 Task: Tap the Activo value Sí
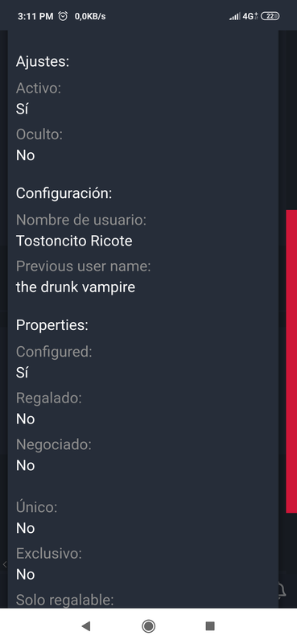coord(22,109)
